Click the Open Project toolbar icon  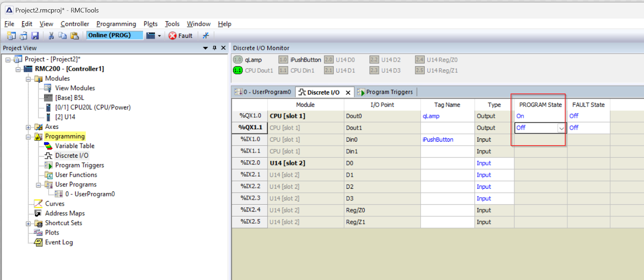23,35
